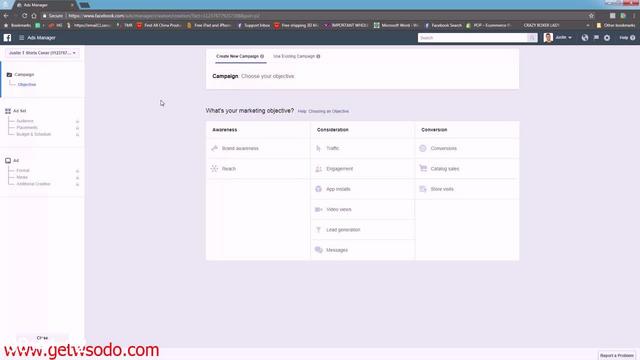Screen dimensions: 640x360
Task: Open the Justin profile dropdown
Action: pyautogui.click(x=558, y=38)
